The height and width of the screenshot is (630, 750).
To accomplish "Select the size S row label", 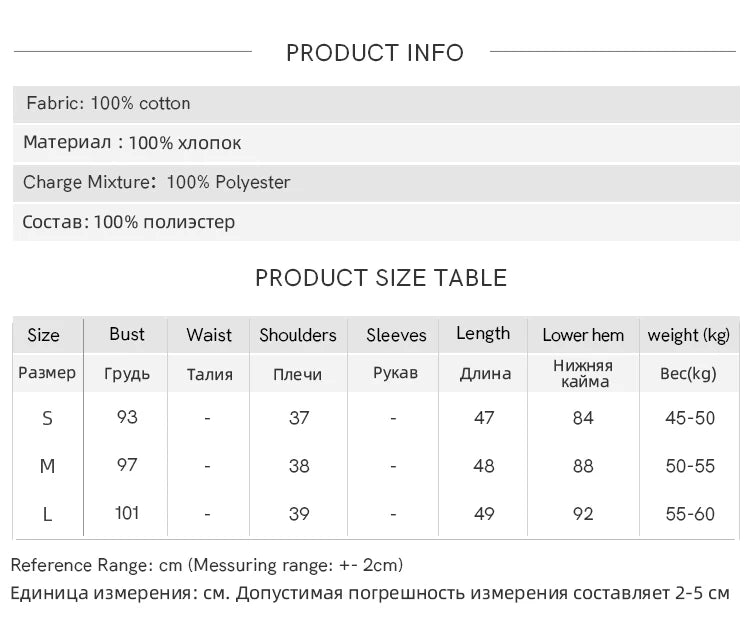I will (x=47, y=419).
